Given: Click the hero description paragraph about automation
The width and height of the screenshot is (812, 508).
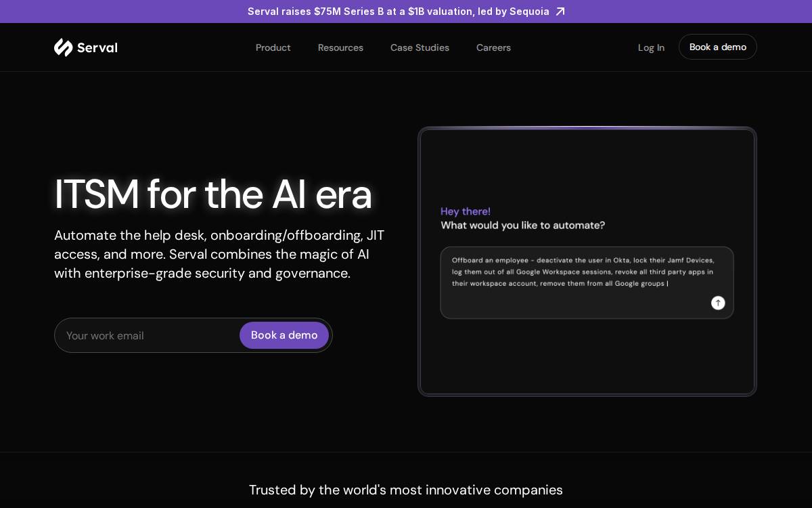Looking at the screenshot, I should [x=219, y=254].
